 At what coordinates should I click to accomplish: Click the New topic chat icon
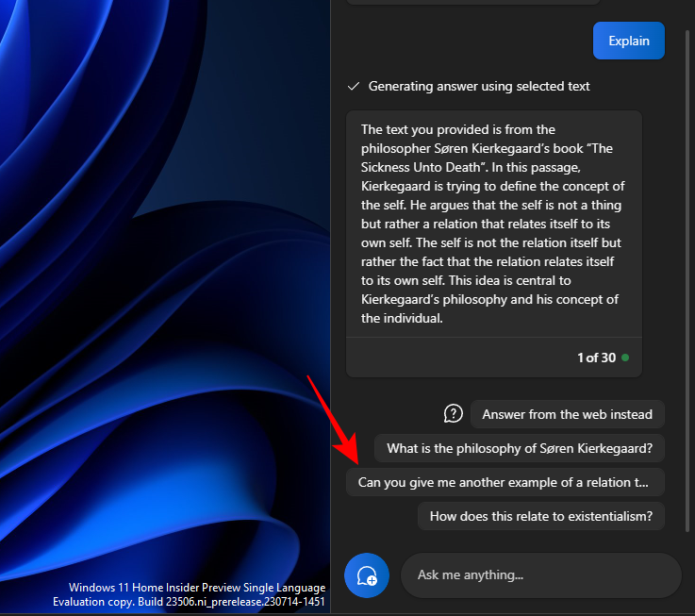point(367,575)
